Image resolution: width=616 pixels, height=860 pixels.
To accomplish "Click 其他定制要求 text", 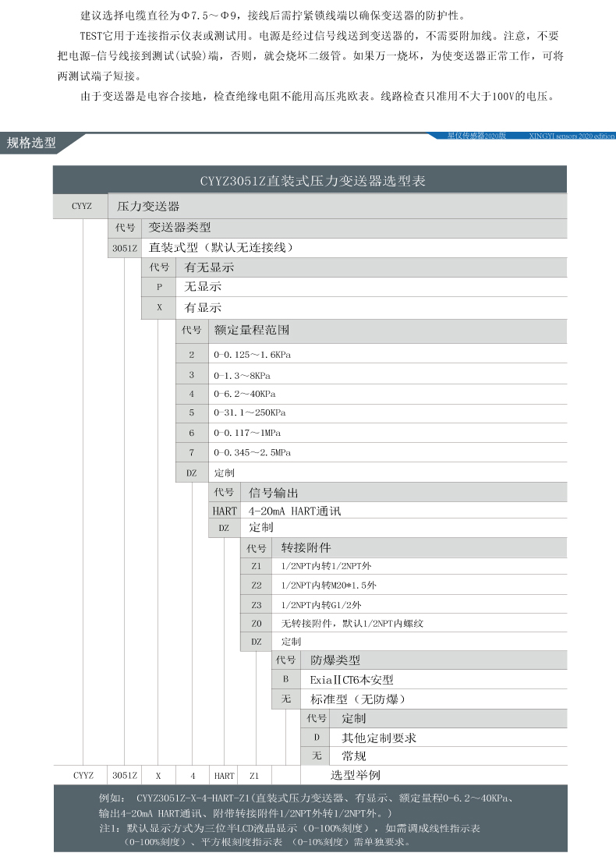I will 379,738.
